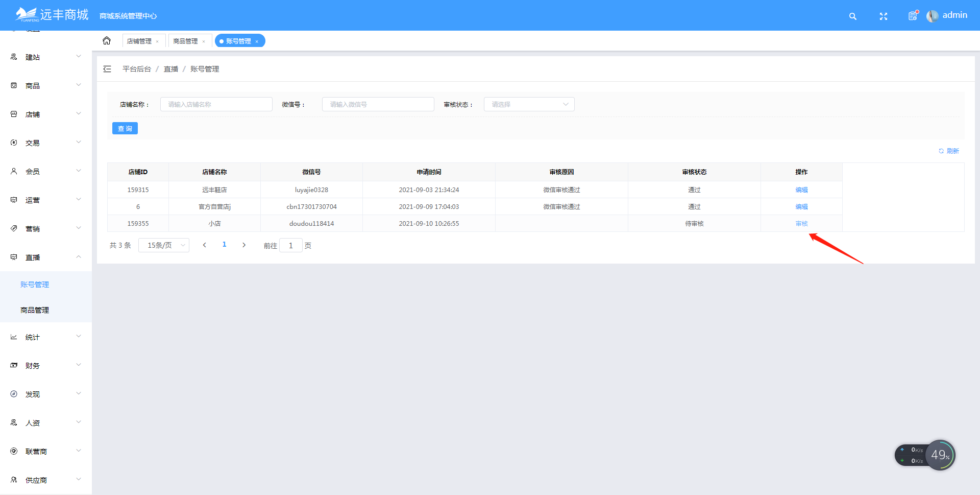This screenshot has height=495, width=980.
Task: Close the 账号管理 tab
Action: (x=257, y=41)
